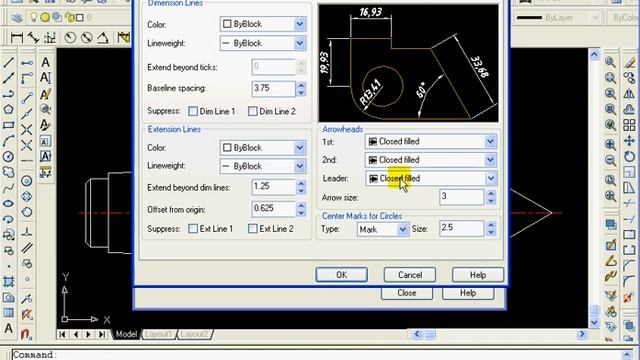Click the drawing area's vertical scroll up arrow
The width and height of the screenshot is (640, 360).
click(594, 54)
